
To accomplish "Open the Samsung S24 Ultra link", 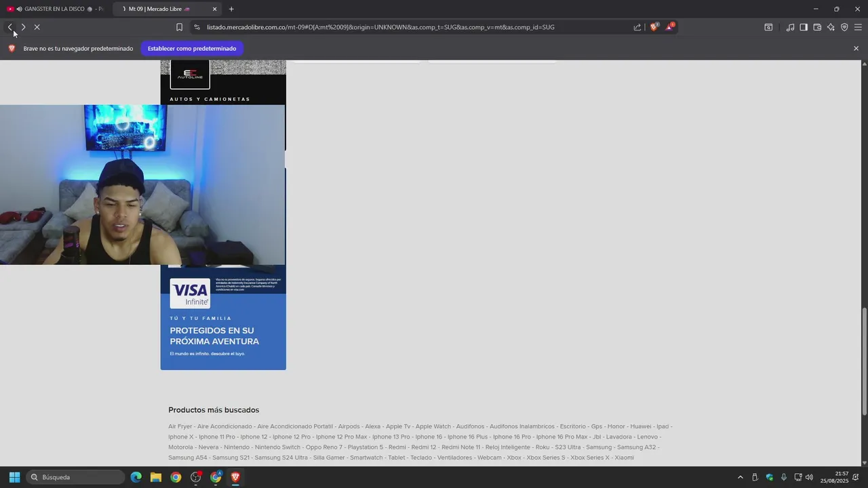I will [x=281, y=457].
